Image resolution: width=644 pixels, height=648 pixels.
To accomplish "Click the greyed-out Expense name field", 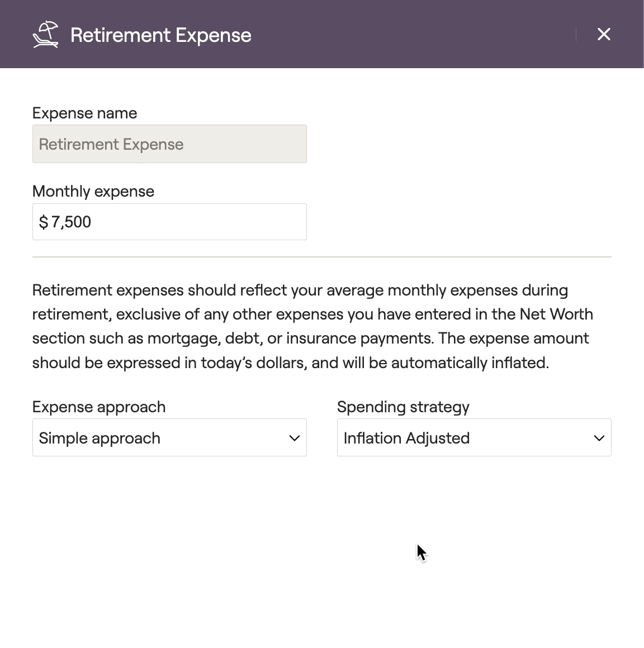I will 169,144.
